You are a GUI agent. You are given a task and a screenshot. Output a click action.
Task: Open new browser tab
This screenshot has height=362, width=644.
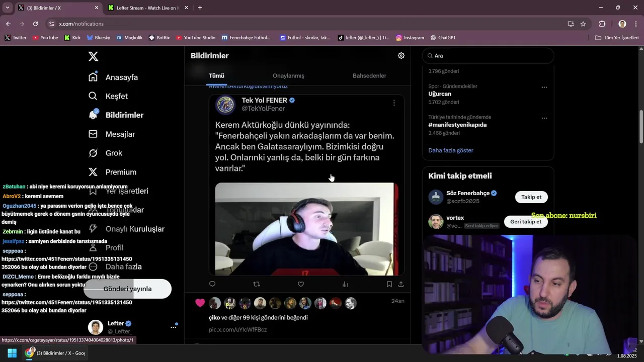tap(200, 8)
